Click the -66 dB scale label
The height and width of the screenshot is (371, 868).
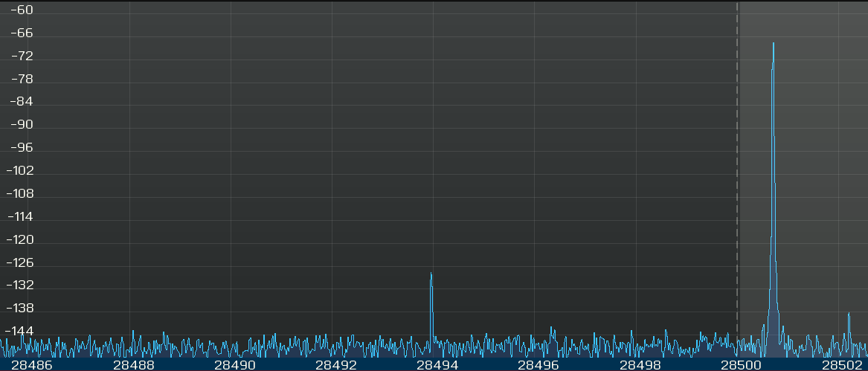pyautogui.click(x=22, y=33)
